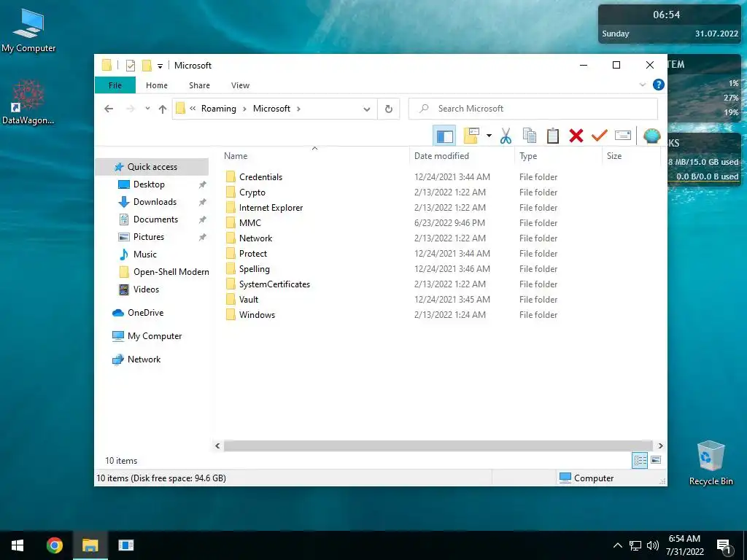The image size is (747, 560).
Task: Click the Customize Quick Access Toolbar arrow
Action: [x=160, y=66]
